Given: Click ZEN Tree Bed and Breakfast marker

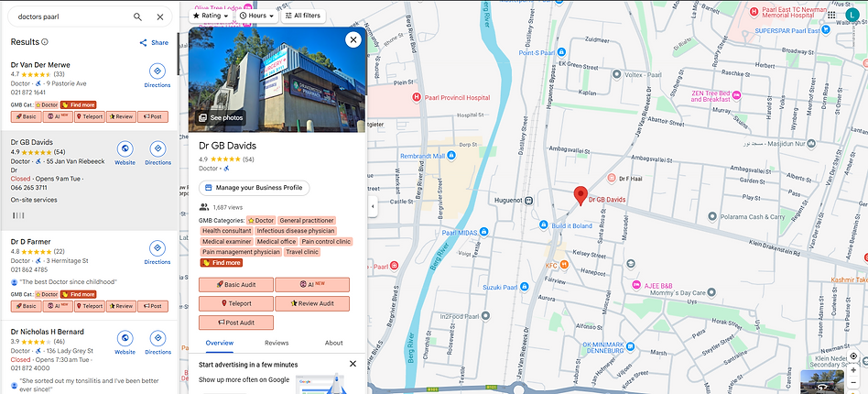Looking at the screenshot, I should [736, 96].
